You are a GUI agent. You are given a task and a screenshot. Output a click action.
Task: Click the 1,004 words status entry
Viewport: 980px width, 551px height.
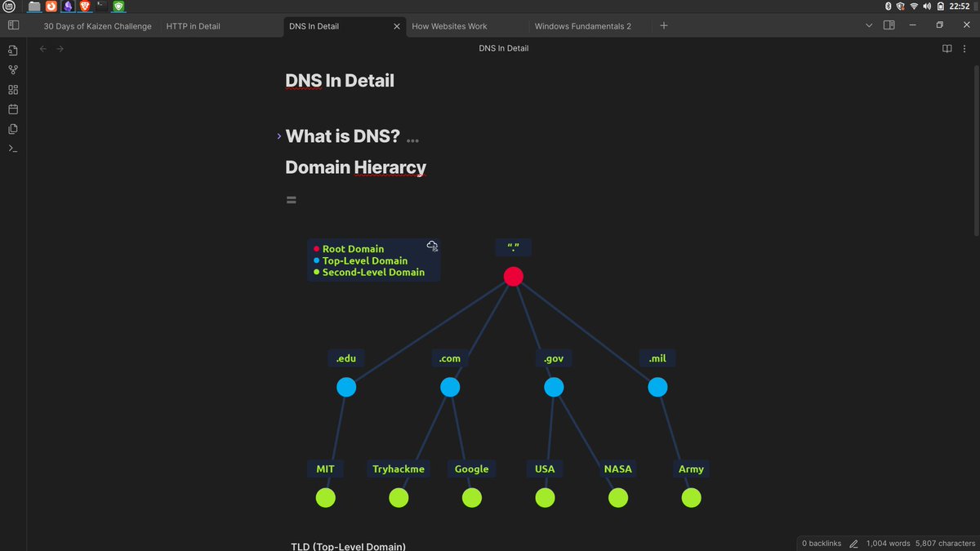click(x=888, y=543)
